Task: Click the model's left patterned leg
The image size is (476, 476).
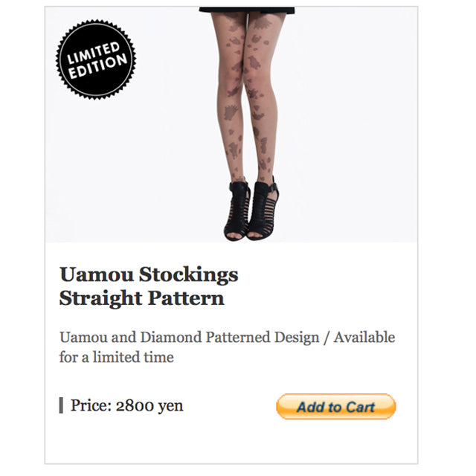Action: tap(230, 97)
